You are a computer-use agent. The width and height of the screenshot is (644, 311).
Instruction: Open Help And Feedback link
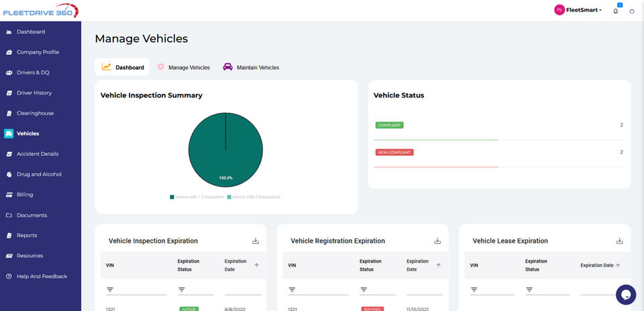(42, 277)
